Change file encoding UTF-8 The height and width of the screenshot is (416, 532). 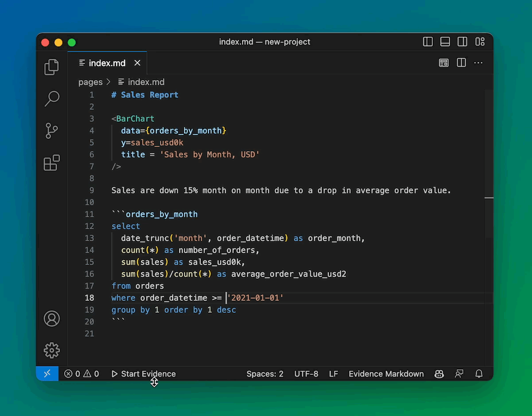click(306, 374)
